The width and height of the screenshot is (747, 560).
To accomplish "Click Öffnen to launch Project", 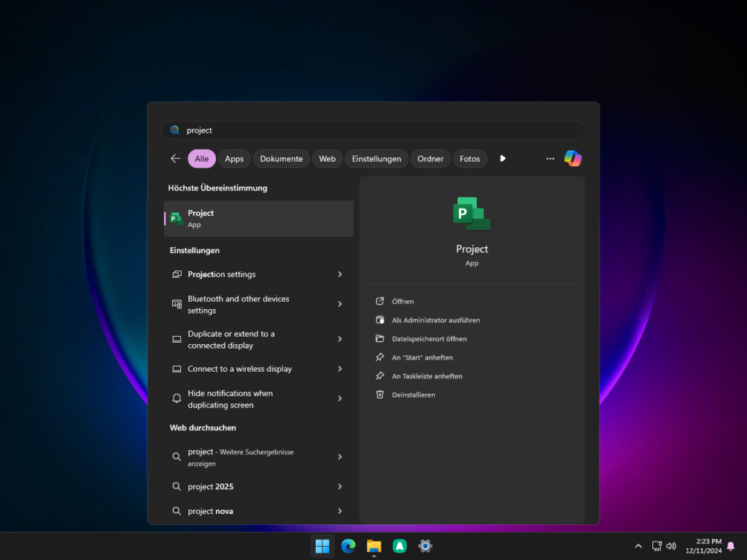I will 403,301.
